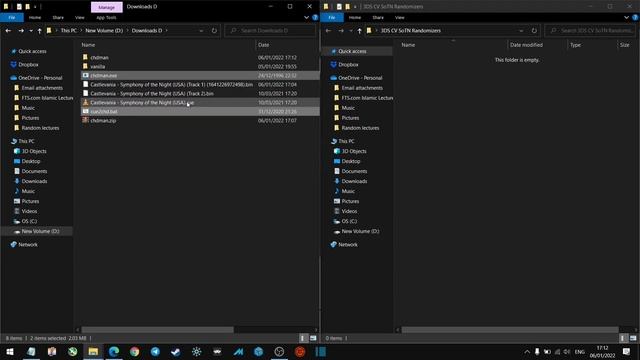Screen dimensions: 640x360
Task: Go forward in Downloads D window
Action: 21,31
